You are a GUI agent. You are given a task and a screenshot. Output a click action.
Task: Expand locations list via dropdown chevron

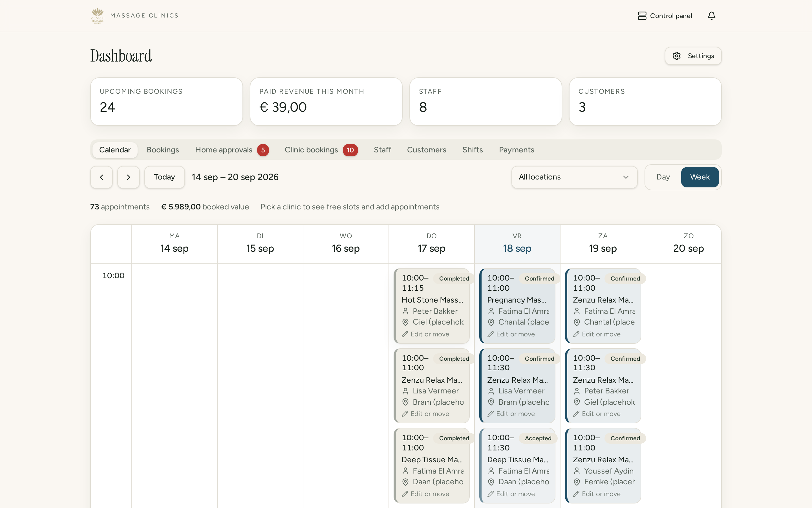(625, 177)
